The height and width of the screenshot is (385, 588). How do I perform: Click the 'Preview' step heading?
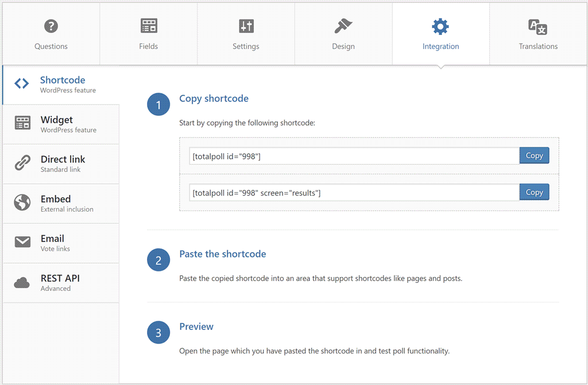click(x=196, y=326)
